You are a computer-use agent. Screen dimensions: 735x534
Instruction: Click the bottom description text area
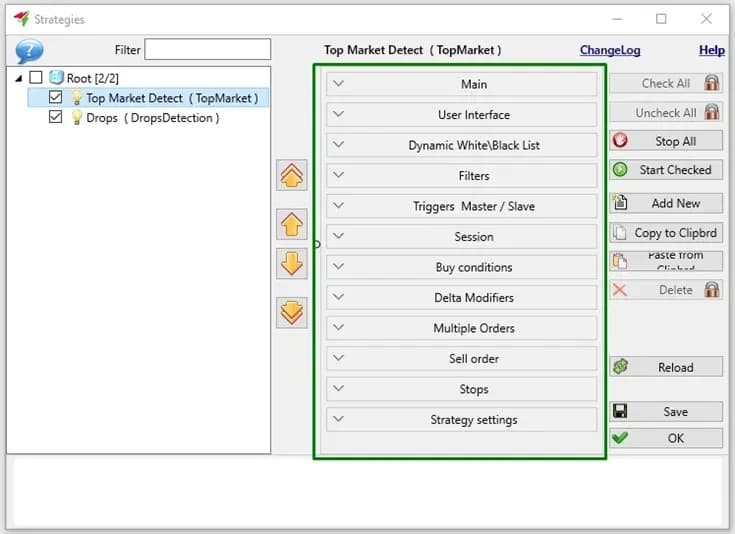click(x=368, y=492)
